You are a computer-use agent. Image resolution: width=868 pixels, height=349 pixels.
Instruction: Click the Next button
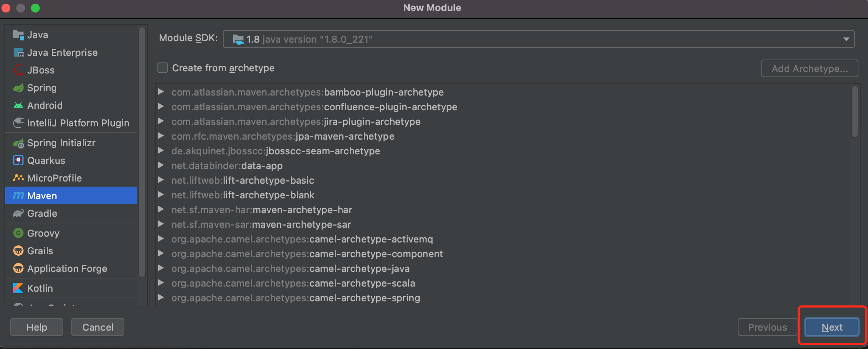pos(832,327)
